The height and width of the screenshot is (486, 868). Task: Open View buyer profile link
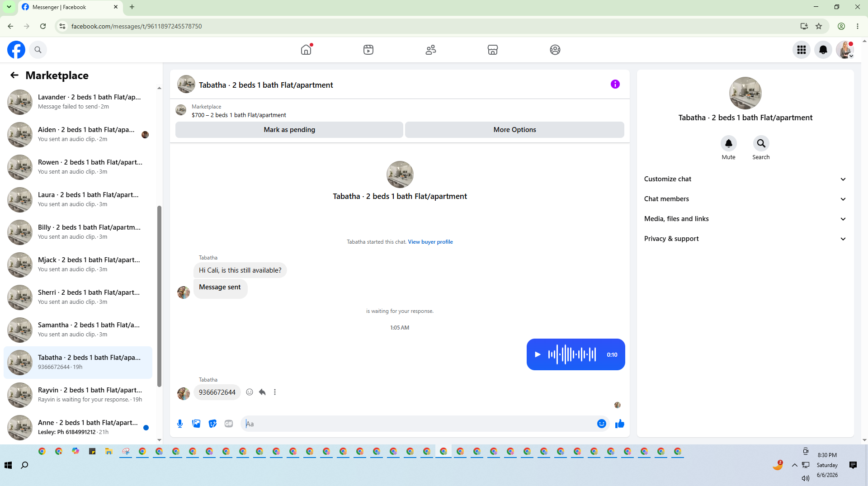pyautogui.click(x=430, y=242)
